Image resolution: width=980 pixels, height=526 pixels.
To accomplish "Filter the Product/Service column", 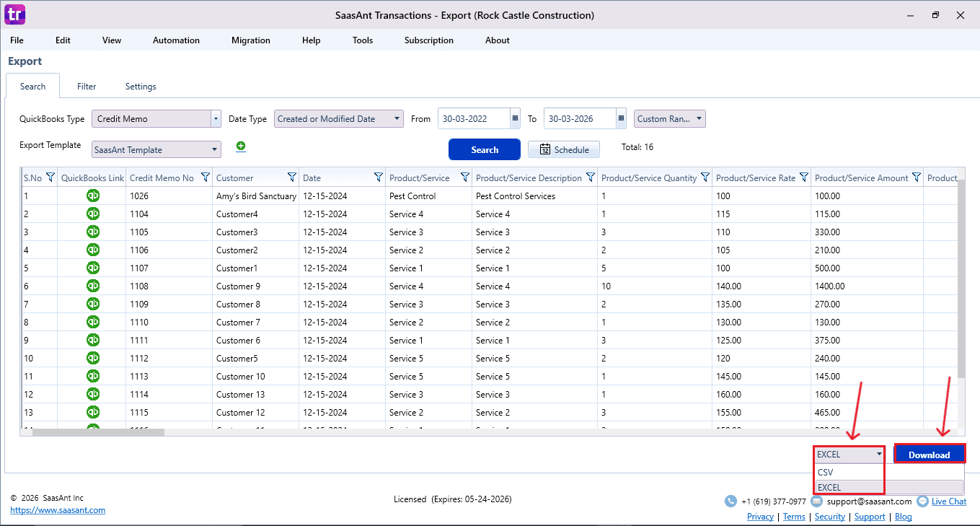I will pyautogui.click(x=465, y=177).
